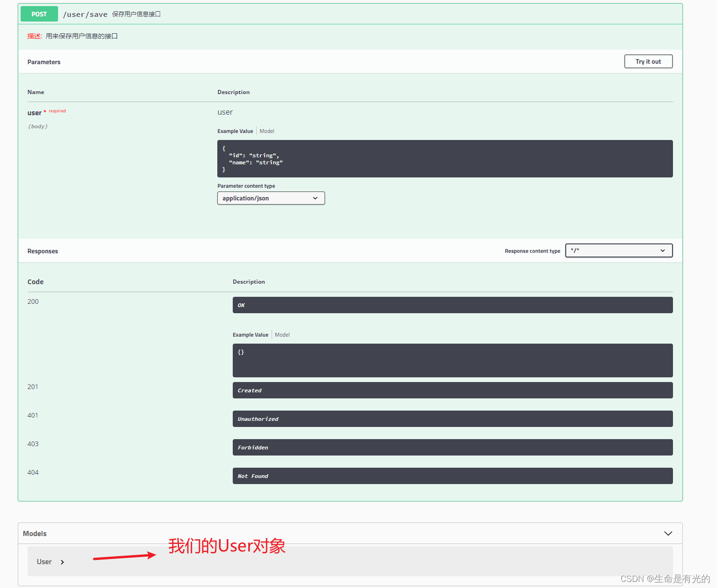This screenshot has height=588, width=717.
Task: Click response code 201
Action: click(x=33, y=387)
